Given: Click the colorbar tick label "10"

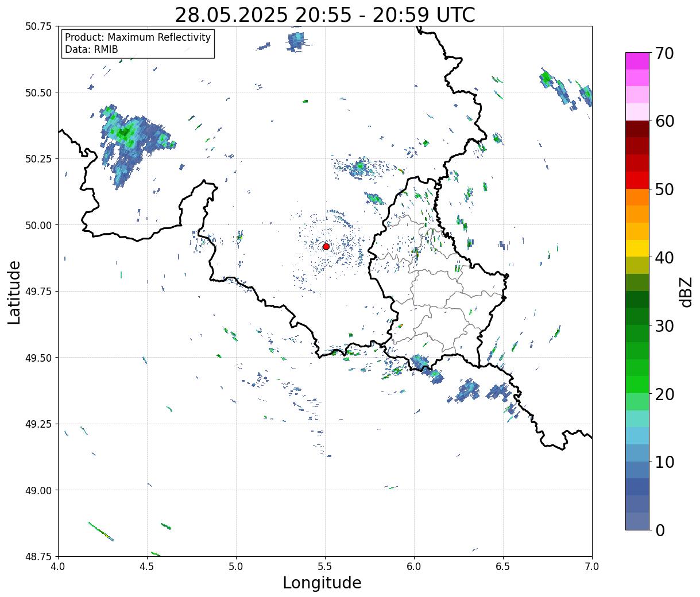Looking at the screenshot, I should [x=664, y=462].
